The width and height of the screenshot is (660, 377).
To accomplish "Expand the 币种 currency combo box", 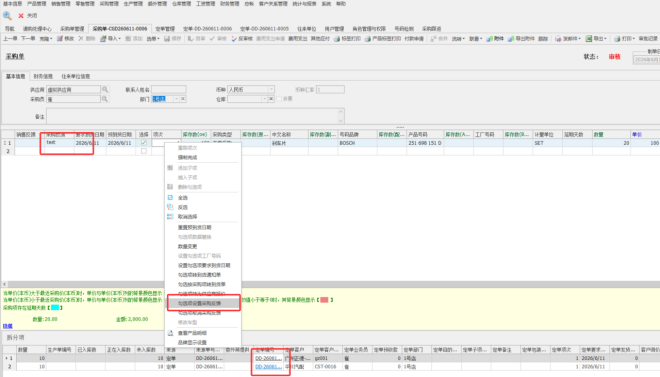I will [271, 89].
